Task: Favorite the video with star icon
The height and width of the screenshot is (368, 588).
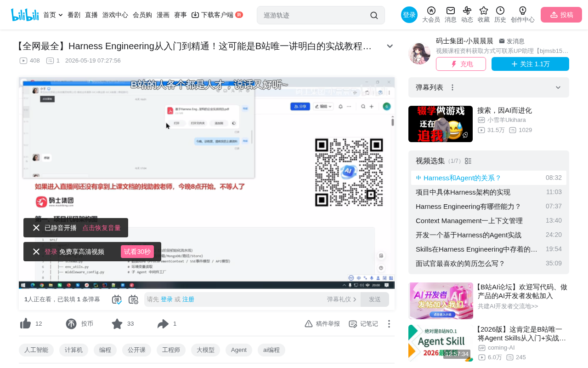Action: 117,324
